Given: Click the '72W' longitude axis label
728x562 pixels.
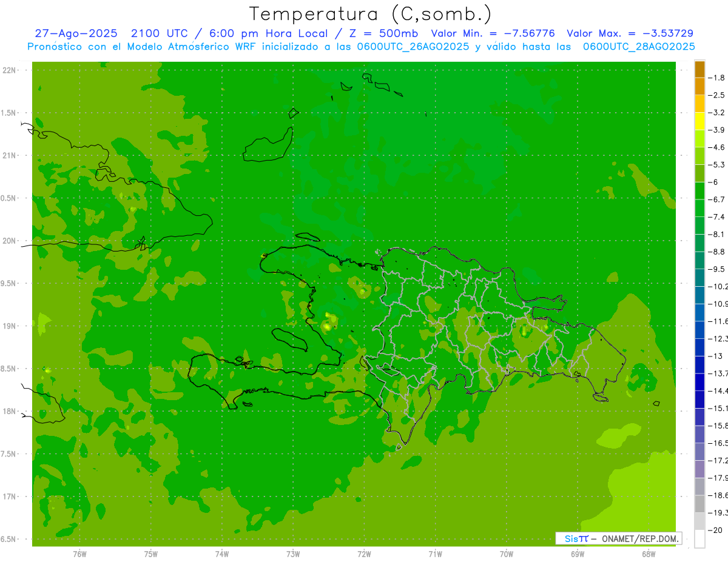Looking at the screenshot, I should point(364,554).
